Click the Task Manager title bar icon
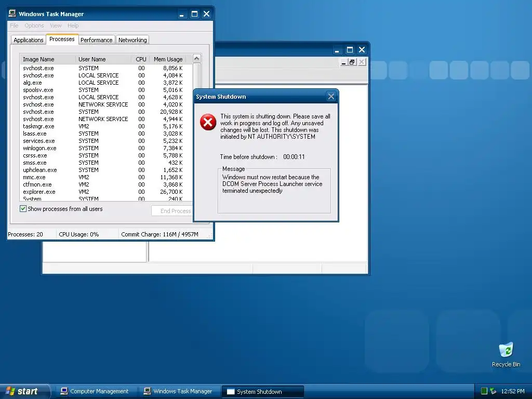The height and width of the screenshot is (399, 532). [x=12, y=14]
